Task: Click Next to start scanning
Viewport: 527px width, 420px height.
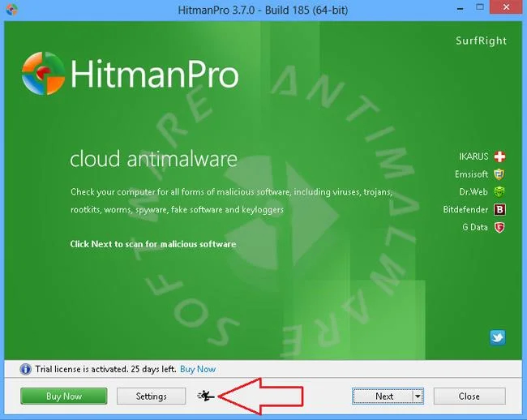Action: [383, 396]
